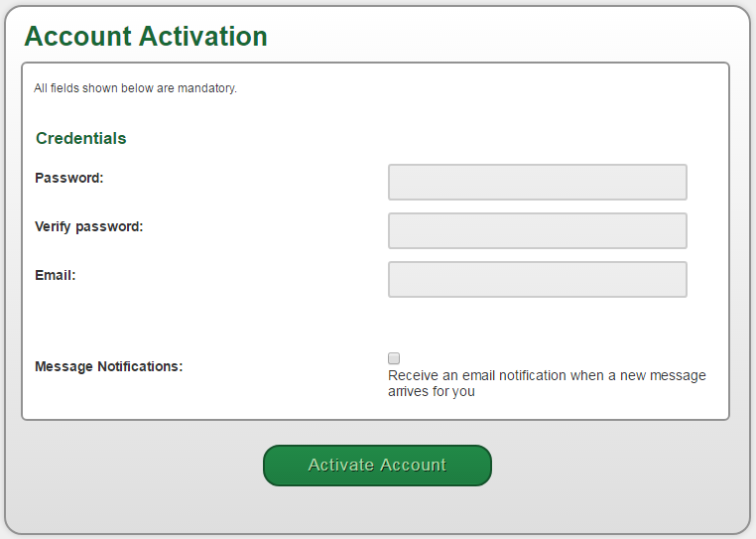Click the Verify password: label
Screen dimensions: 756x539
coord(89,226)
